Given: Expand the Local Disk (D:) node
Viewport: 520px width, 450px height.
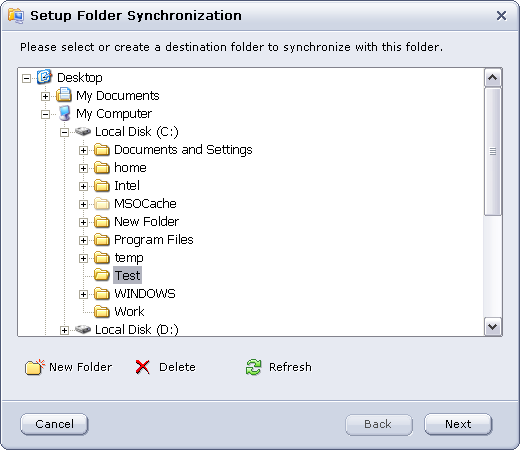Looking at the screenshot, I should (x=64, y=330).
